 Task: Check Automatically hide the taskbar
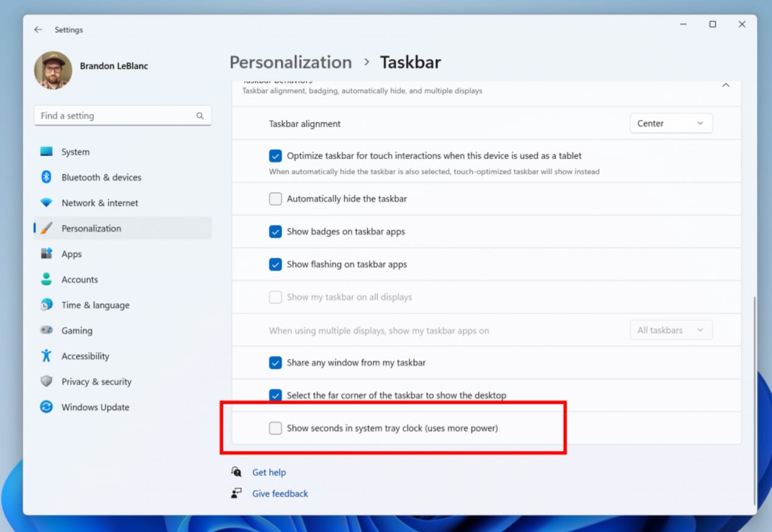[275, 199]
